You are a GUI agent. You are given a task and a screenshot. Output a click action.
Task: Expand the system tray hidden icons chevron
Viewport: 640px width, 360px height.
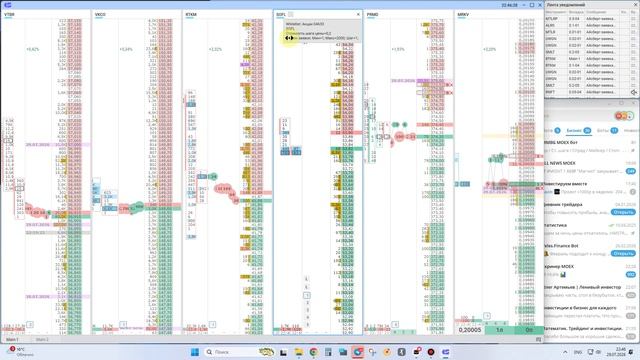tap(565, 352)
